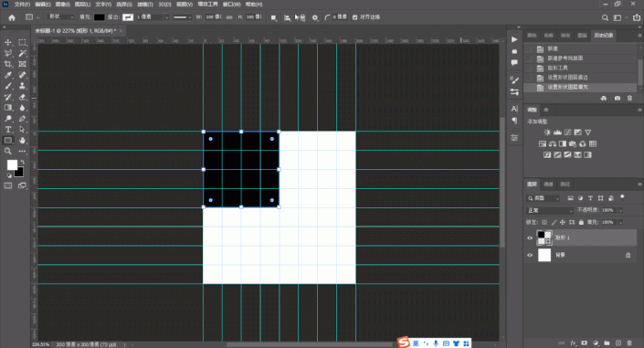The image size is (644, 348).
Task: Open opacity 100% dropdown arrow
Action: [x=620, y=210]
